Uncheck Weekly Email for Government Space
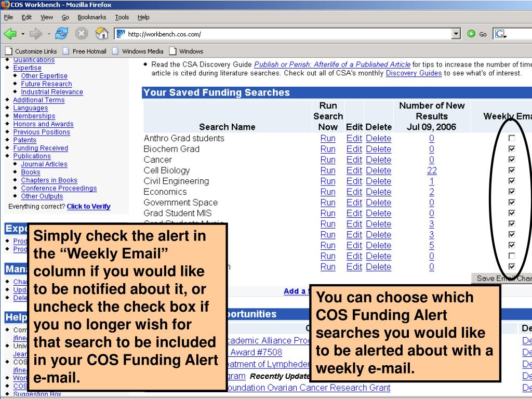 (x=512, y=202)
